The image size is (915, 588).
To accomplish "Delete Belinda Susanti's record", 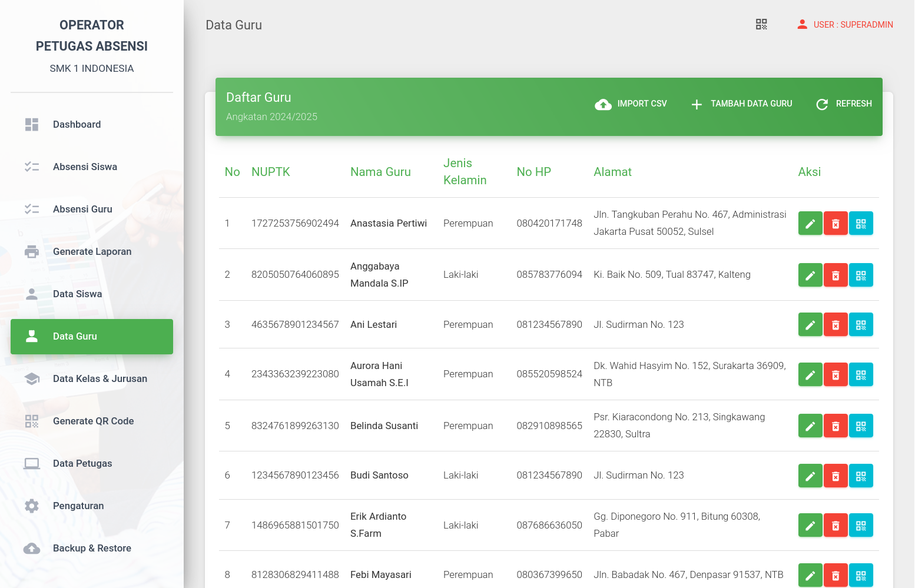I will [836, 426].
